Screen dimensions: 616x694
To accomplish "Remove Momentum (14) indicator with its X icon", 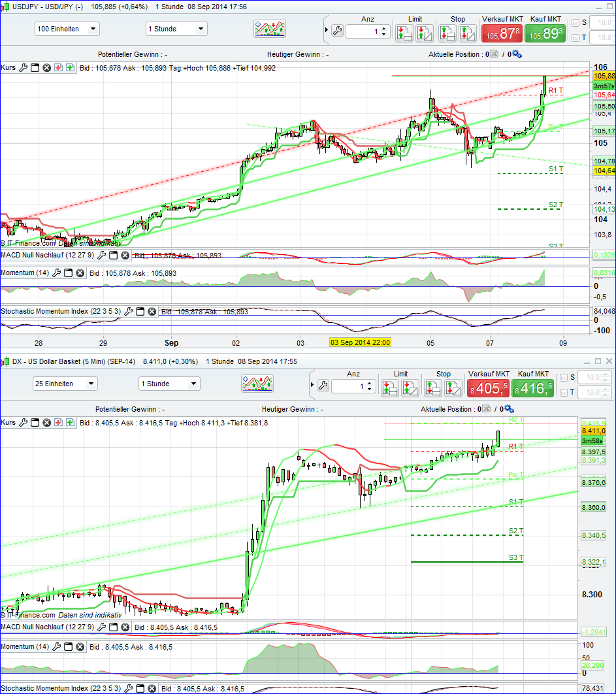I will (x=80, y=273).
